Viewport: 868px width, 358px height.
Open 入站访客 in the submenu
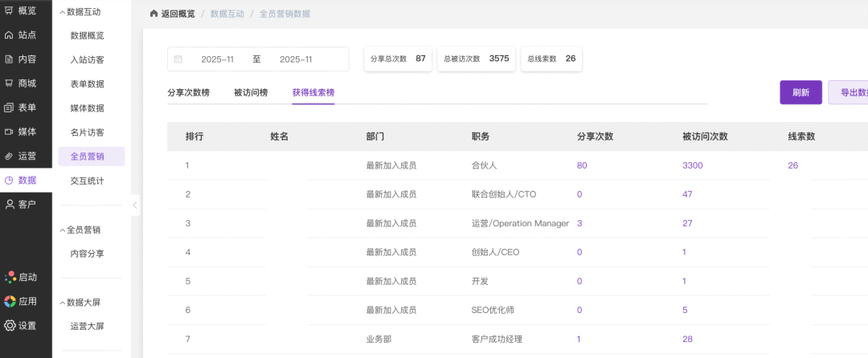(x=87, y=59)
